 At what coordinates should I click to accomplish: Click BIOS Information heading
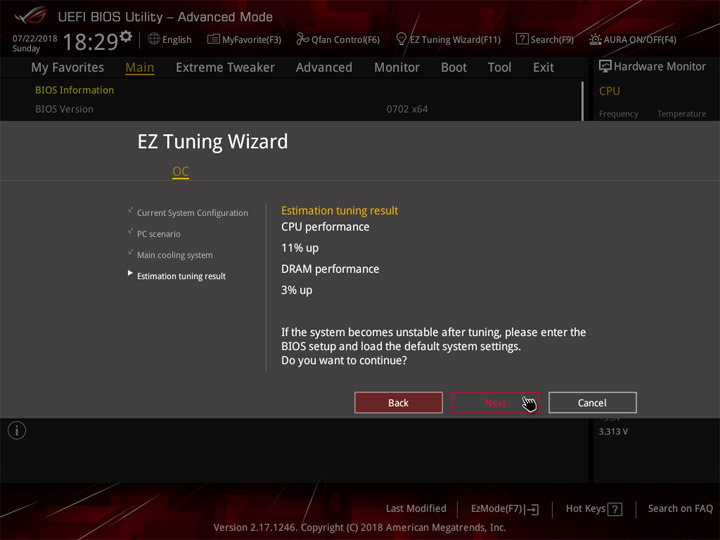(74, 90)
